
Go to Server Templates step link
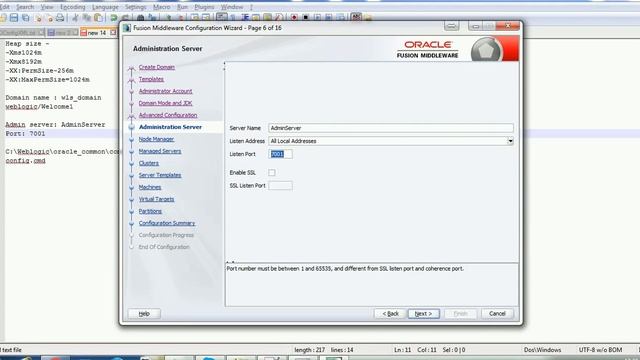(160, 175)
